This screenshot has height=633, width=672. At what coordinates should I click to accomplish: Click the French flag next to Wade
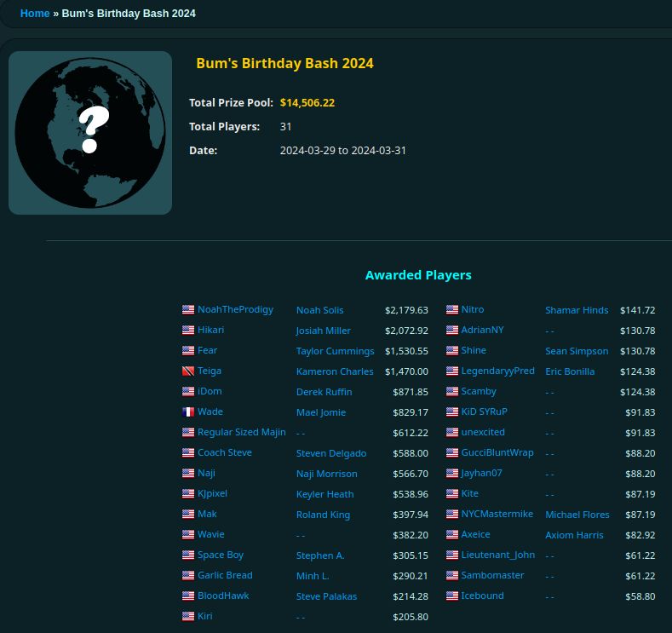pyautogui.click(x=188, y=411)
